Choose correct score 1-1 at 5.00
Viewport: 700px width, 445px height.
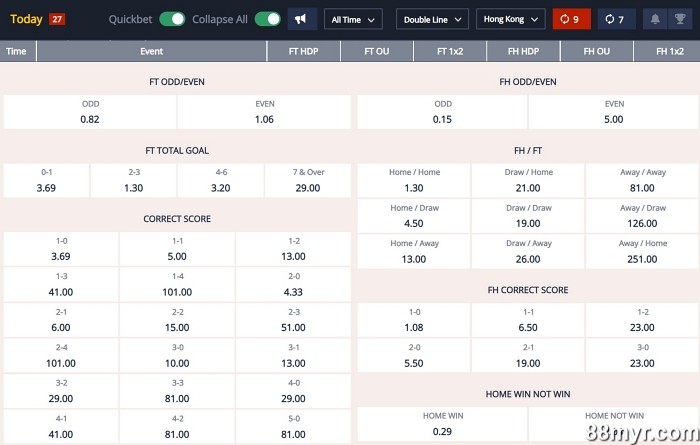tap(177, 249)
